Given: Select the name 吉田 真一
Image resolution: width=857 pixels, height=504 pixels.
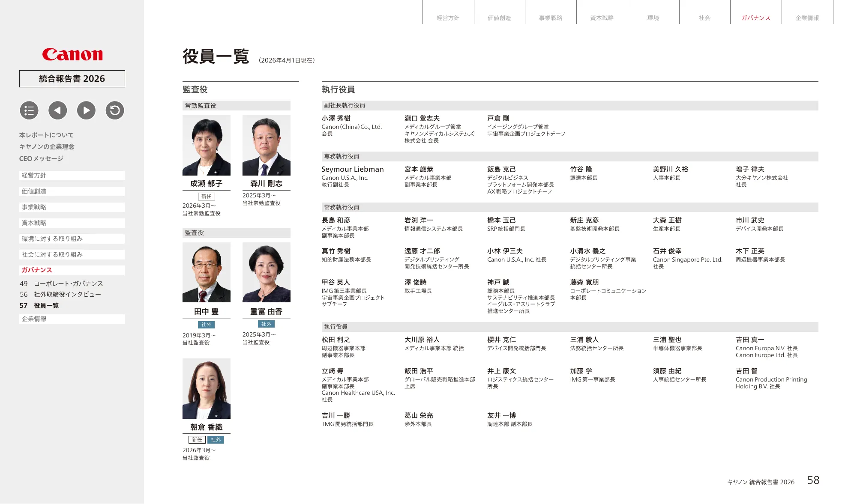Looking at the screenshot, I should click(x=750, y=340).
